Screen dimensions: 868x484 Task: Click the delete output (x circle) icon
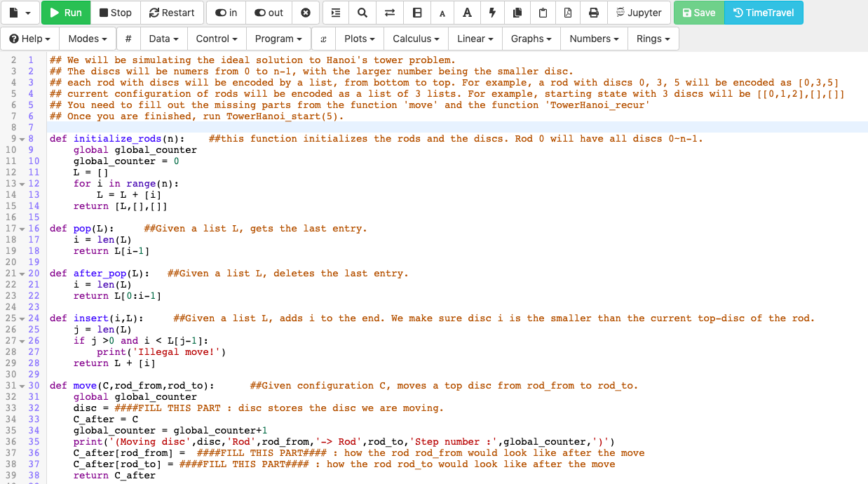pos(305,13)
